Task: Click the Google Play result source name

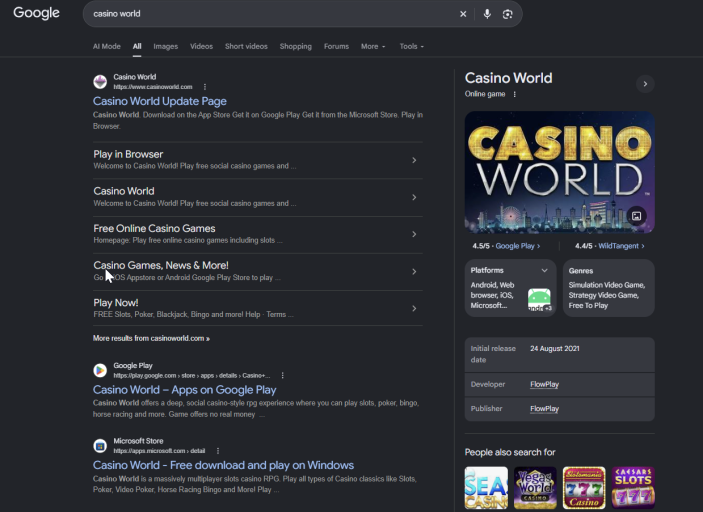Action: [133, 365]
